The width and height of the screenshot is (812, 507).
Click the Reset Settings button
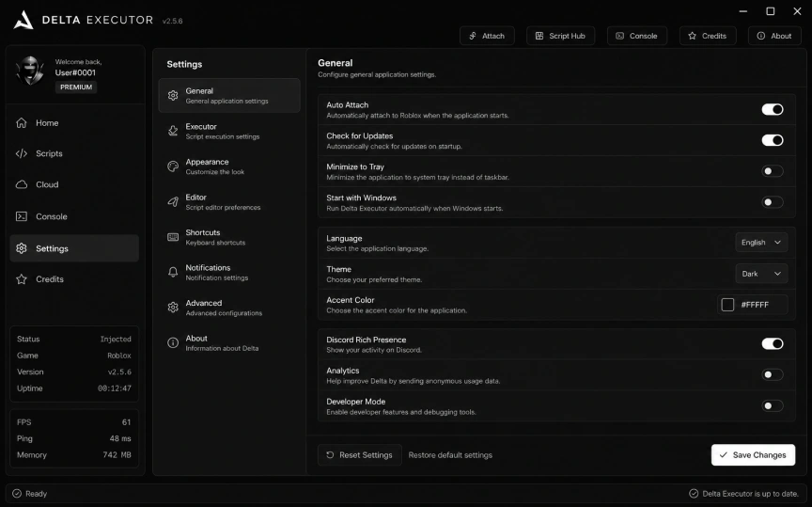click(359, 454)
